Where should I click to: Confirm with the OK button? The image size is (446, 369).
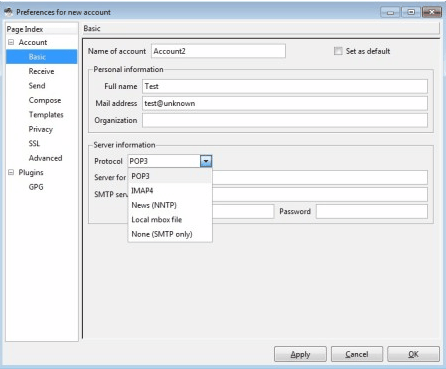click(413, 354)
